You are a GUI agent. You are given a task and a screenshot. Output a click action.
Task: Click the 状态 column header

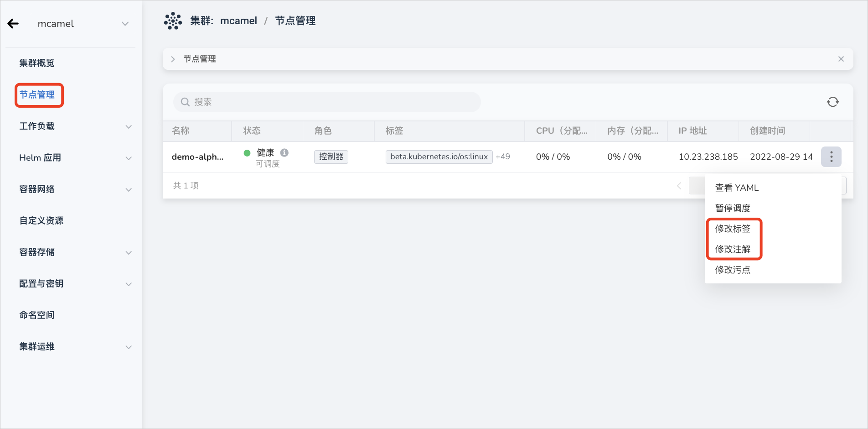click(x=252, y=131)
